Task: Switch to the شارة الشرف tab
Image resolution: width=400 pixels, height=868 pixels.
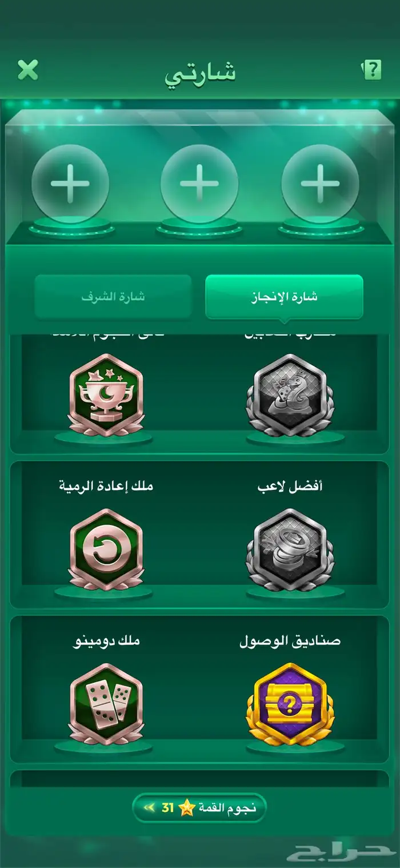Action: [113, 297]
